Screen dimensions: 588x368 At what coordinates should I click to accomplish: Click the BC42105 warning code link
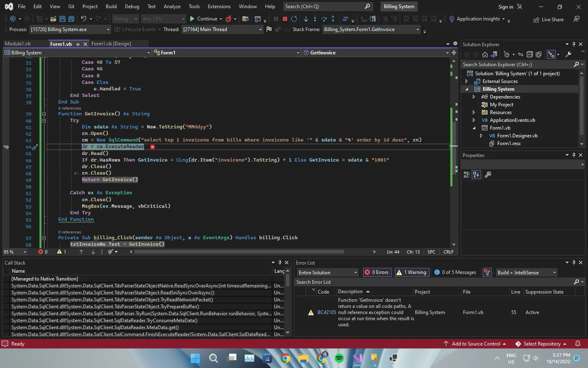(327, 312)
